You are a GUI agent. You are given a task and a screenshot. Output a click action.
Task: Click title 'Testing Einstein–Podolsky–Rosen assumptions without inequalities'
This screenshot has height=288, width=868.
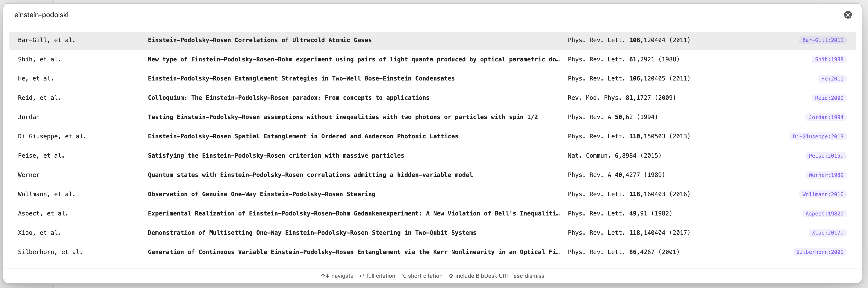tap(343, 117)
